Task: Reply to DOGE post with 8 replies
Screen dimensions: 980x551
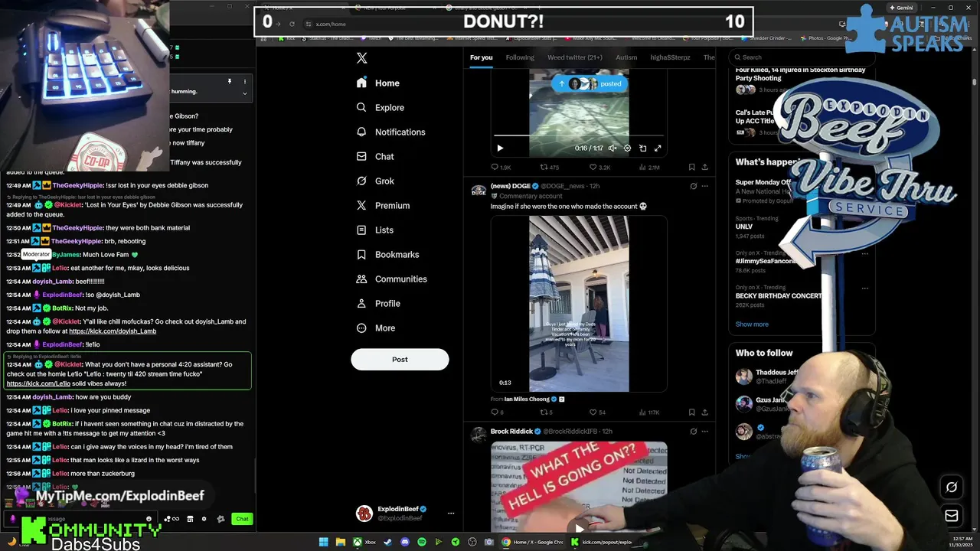Action: [497, 412]
